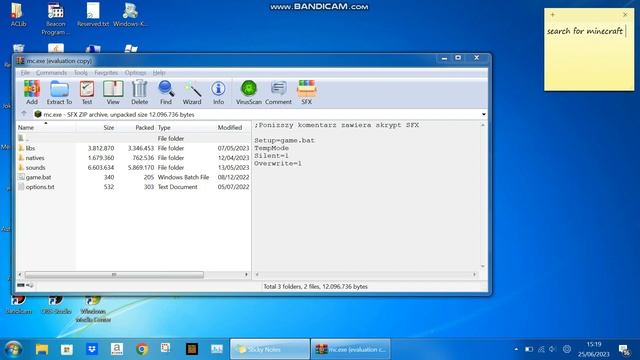Launch the Wizard tool
The height and width of the screenshot is (360, 640).
(192, 92)
